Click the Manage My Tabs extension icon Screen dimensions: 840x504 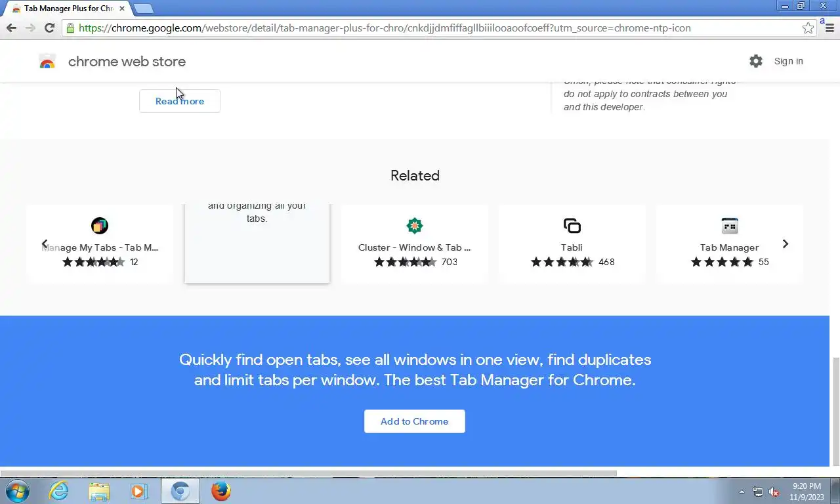pyautogui.click(x=100, y=226)
